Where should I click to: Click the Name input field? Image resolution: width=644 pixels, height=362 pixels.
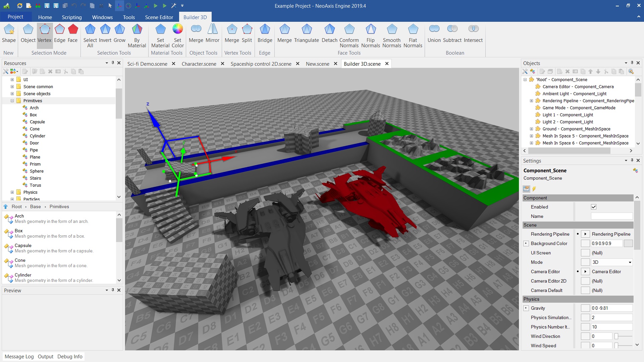point(611,216)
